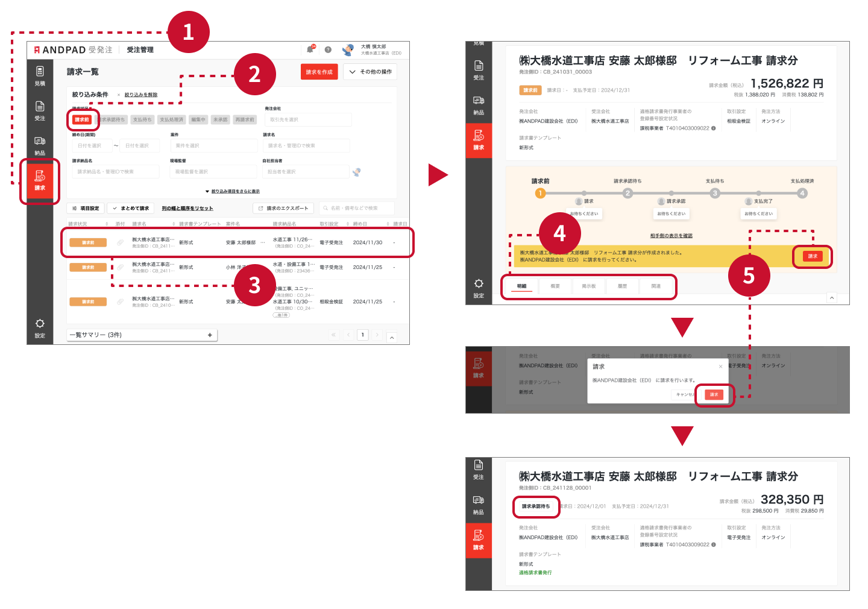Click the 請求 sidebar icon in the top detail screen
Viewport: 868px width, 609px height.
click(479, 140)
